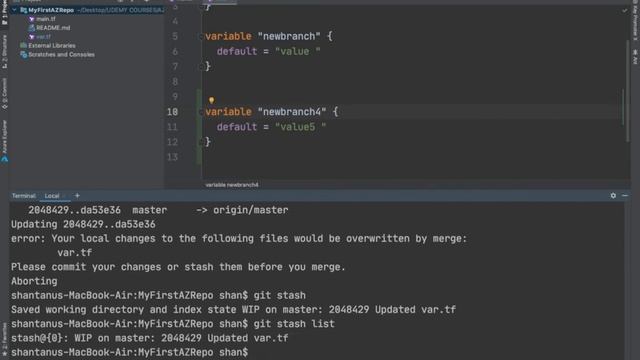Image resolution: width=640 pixels, height=360 pixels.
Task: Fold the newbranch variable block at line 5
Action: [201, 36]
